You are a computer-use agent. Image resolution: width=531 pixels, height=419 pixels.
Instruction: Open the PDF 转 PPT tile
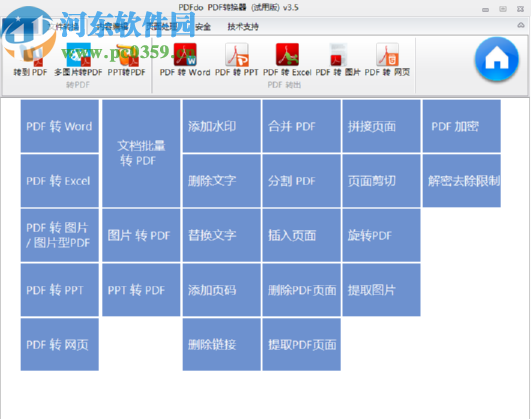[x=60, y=290]
